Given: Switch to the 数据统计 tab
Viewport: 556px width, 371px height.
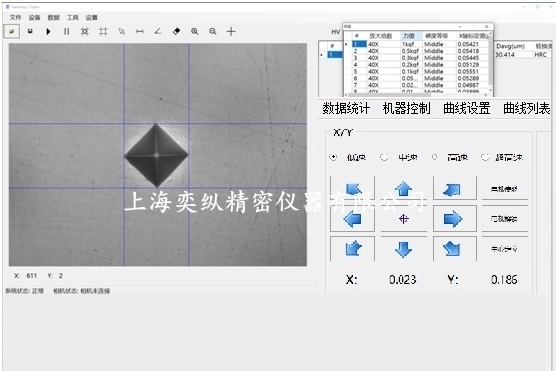Looking at the screenshot, I should pyautogui.click(x=346, y=109).
